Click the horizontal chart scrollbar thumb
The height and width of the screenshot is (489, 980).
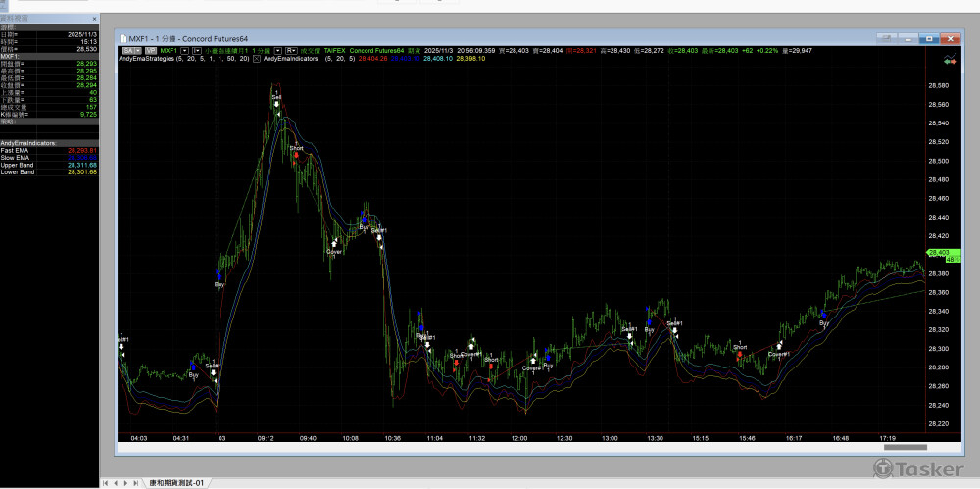(x=905, y=448)
